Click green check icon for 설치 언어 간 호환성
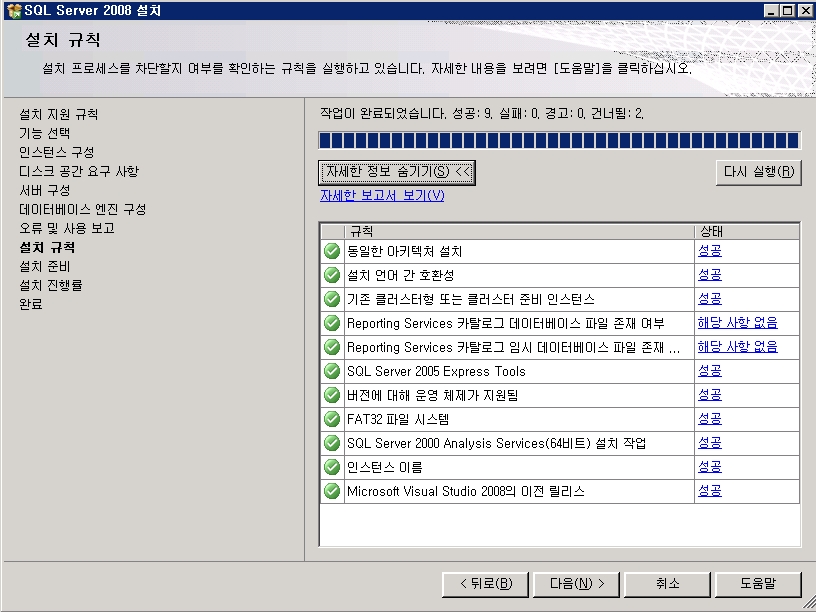 coord(332,275)
